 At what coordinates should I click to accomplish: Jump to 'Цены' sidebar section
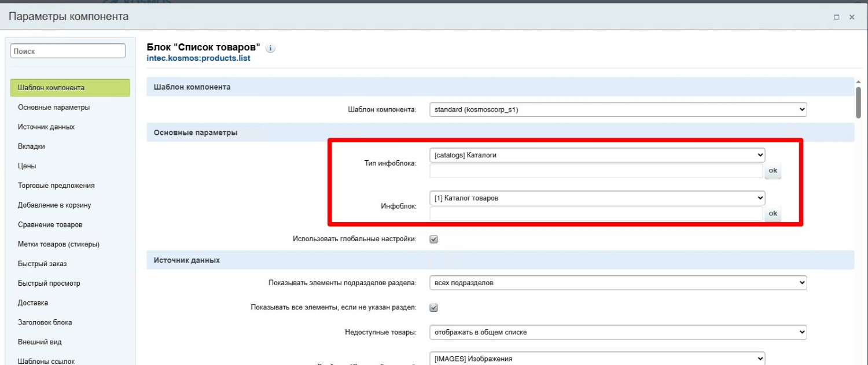coord(27,166)
